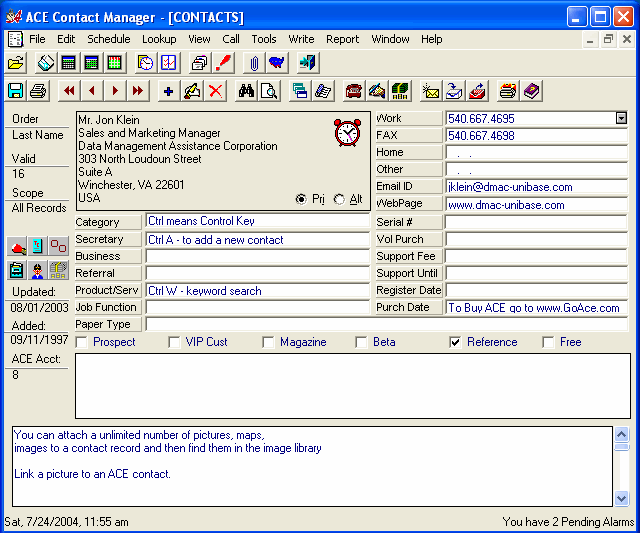Click the page with magnifier preview icon
The width and height of the screenshot is (640, 533).
point(269,91)
